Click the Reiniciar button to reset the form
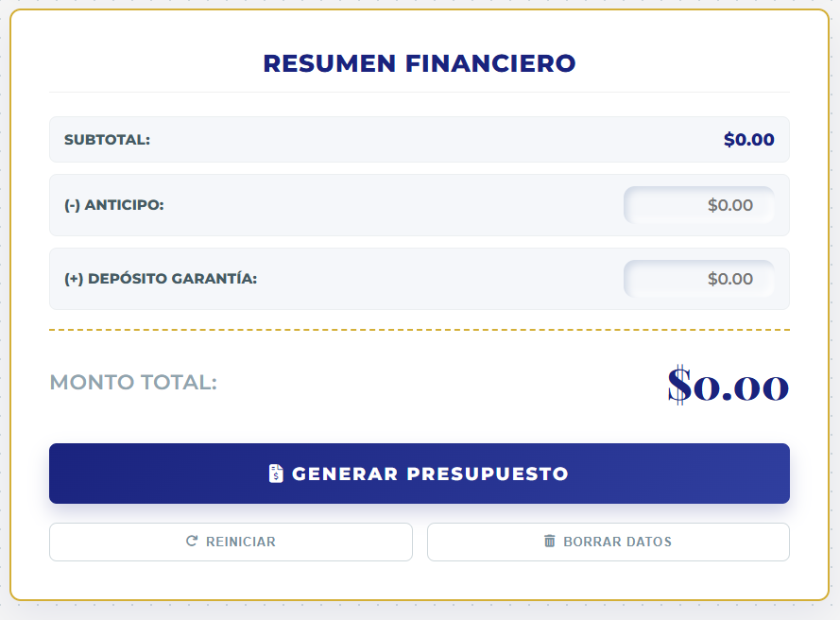The height and width of the screenshot is (620, 840). click(x=231, y=542)
